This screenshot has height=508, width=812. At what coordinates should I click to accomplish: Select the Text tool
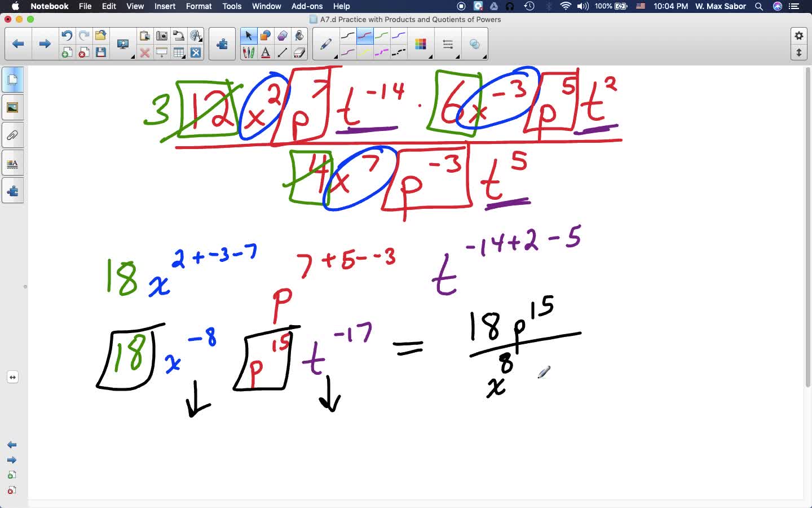[x=265, y=52]
